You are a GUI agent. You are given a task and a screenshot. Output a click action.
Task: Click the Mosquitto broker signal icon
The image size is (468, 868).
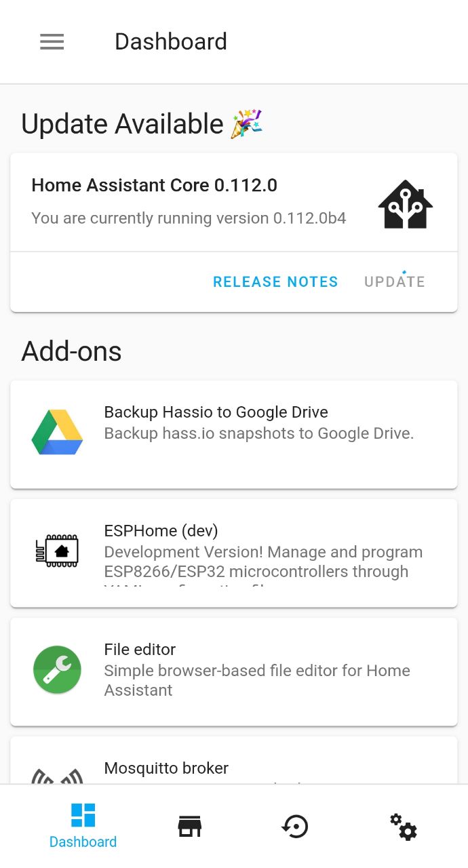[57, 776]
